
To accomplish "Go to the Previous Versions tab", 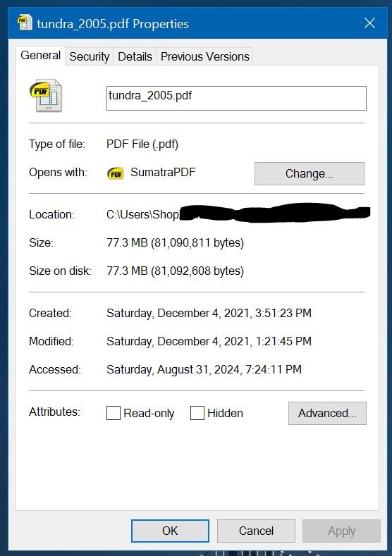I will 204,56.
